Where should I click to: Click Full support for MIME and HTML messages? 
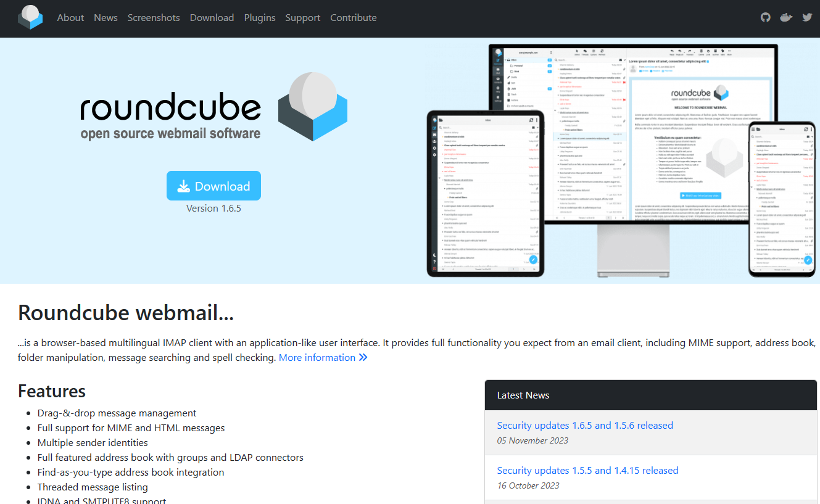(131, 428)
